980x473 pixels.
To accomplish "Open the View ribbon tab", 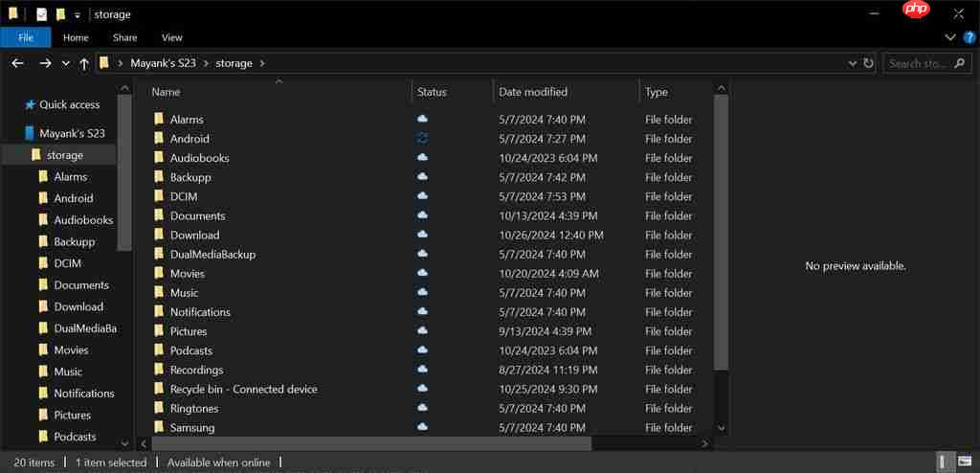I will pyautogui.click(x=172, y=37).
